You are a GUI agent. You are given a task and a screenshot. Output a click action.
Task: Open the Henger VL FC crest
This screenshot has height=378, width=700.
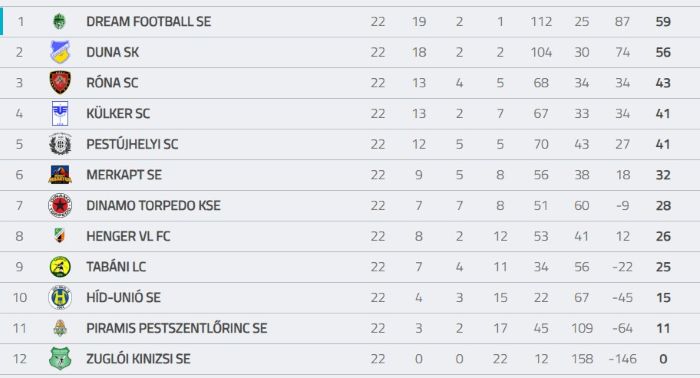(x=59, y=236)
